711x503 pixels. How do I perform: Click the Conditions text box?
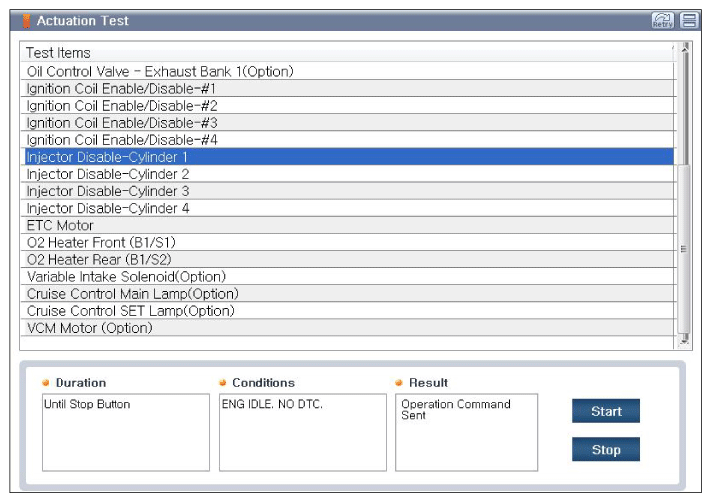point(302,432)
